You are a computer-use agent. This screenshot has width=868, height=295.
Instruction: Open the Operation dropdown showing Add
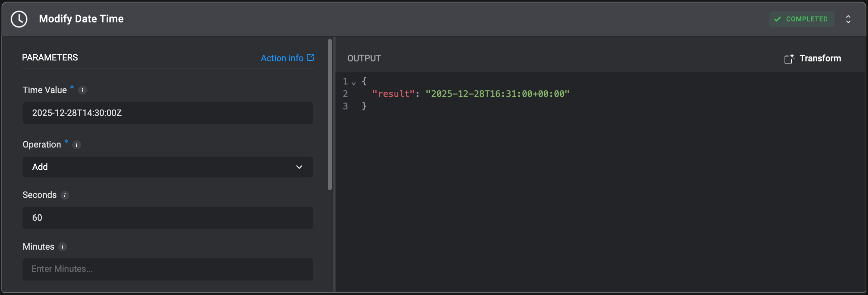pyautogui.click(x=168, y=167)
